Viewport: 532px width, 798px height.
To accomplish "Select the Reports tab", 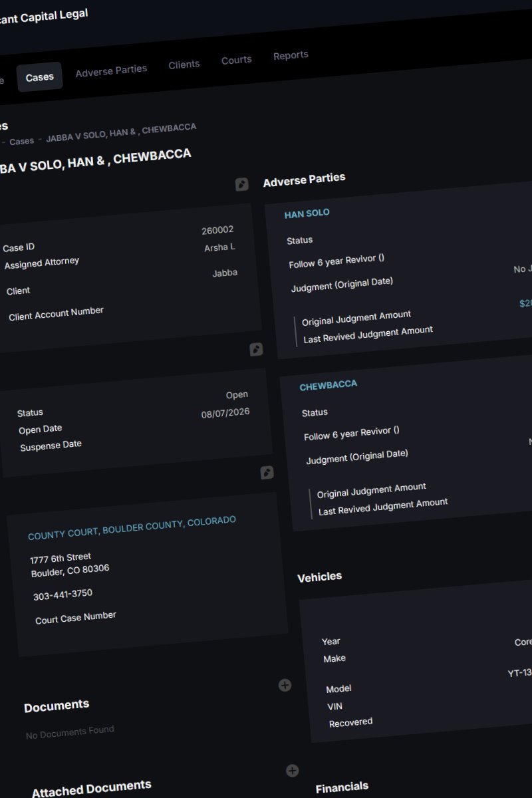I will pyautogui.click(x=291, y=55).
